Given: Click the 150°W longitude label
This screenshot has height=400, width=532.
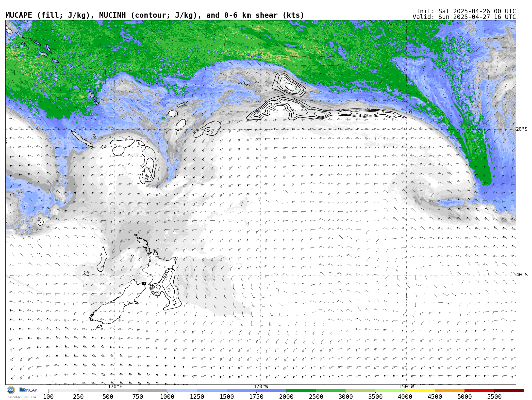Looking at the screenshot, I should [407, 386].
